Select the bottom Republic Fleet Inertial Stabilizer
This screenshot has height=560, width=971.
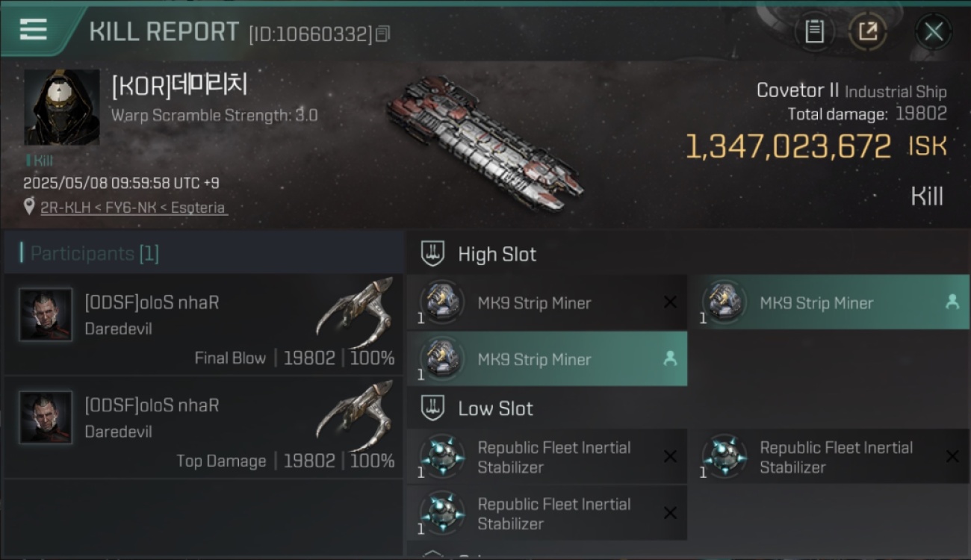(x=547, y=513)
